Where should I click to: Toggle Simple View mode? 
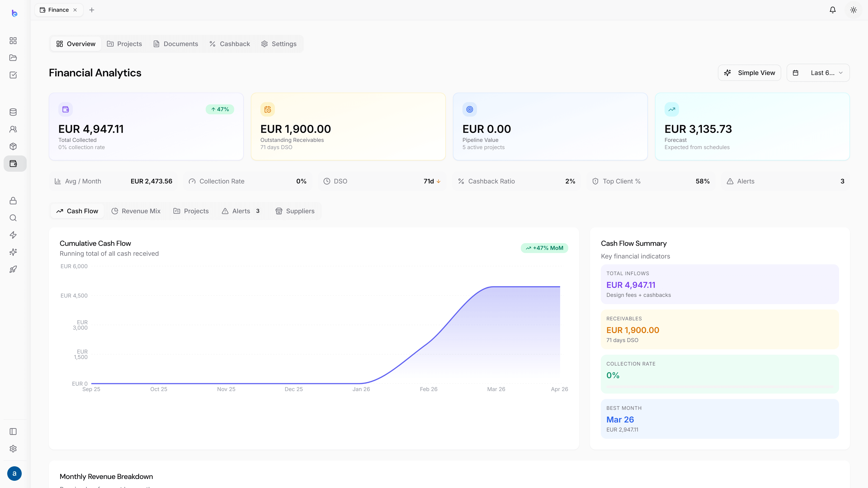point(749,73)
